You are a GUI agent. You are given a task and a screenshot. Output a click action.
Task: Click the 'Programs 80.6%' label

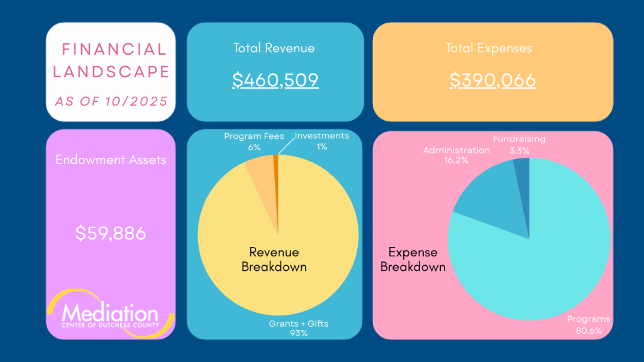coord(588,324)
